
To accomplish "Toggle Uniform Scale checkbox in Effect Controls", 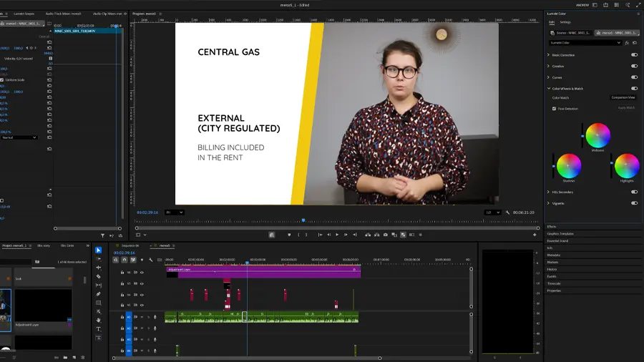I will (1, 79).
